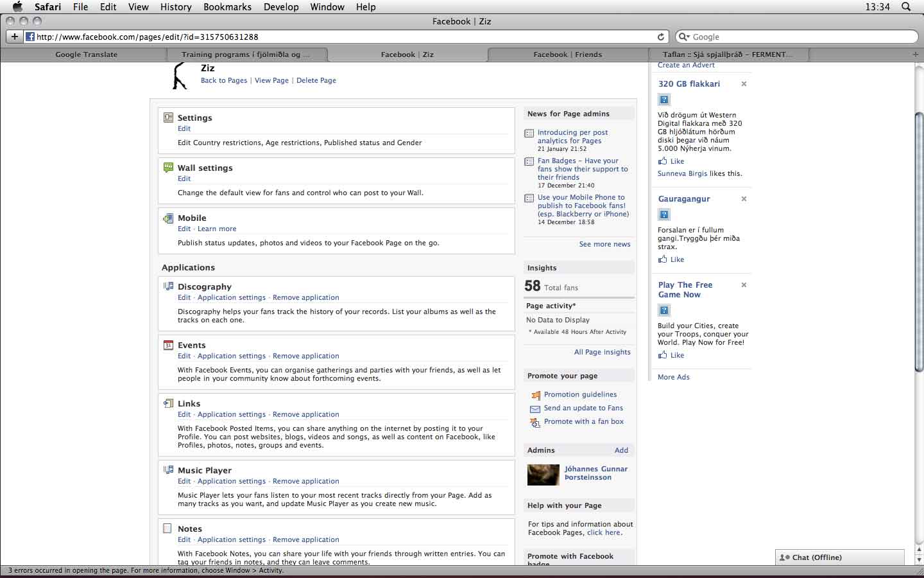This screenshot has width=924, height=578.
Task: Click Create an Advert link
Action: [686, 65]
